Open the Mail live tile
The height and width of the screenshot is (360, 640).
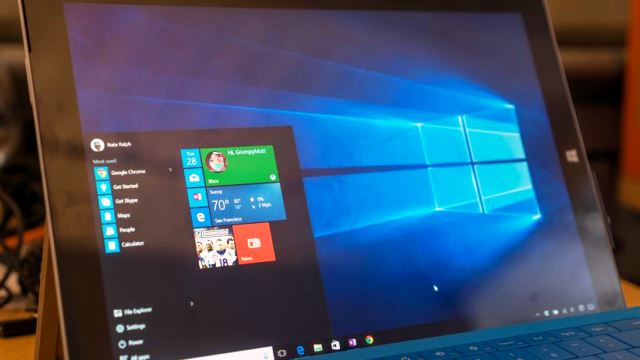(x=194, y=178)
